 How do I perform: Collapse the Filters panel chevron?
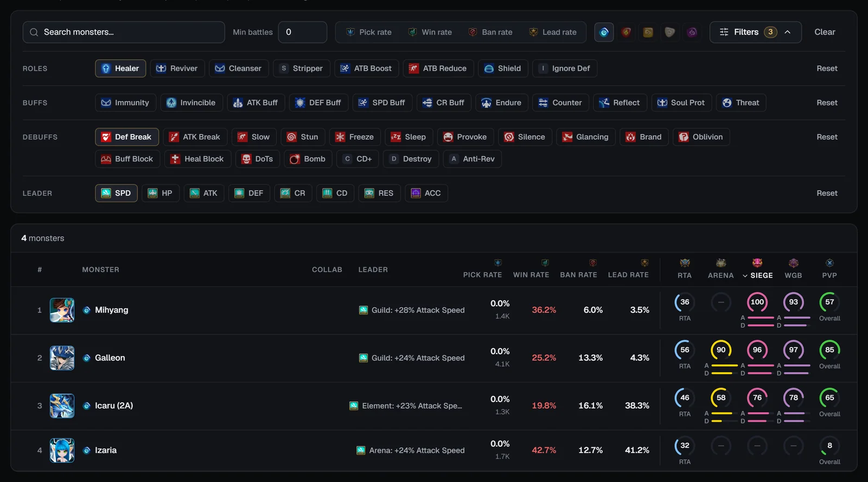click(x=788, y=32)
